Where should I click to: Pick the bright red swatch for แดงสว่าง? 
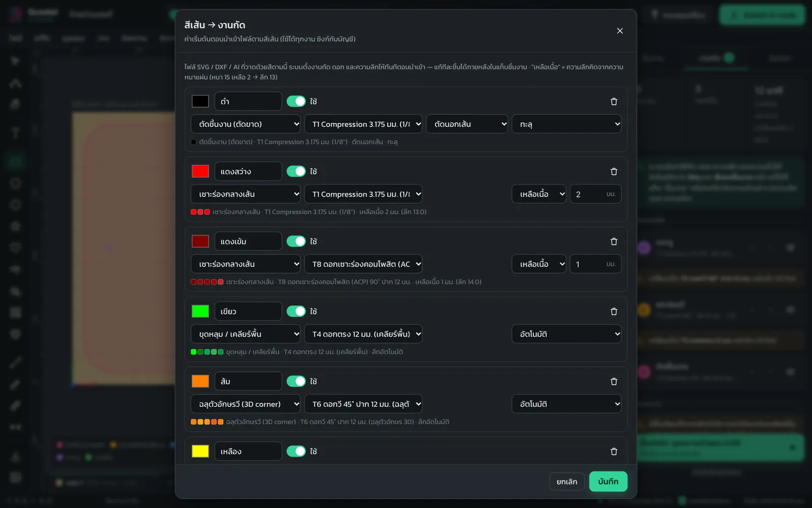200,172
